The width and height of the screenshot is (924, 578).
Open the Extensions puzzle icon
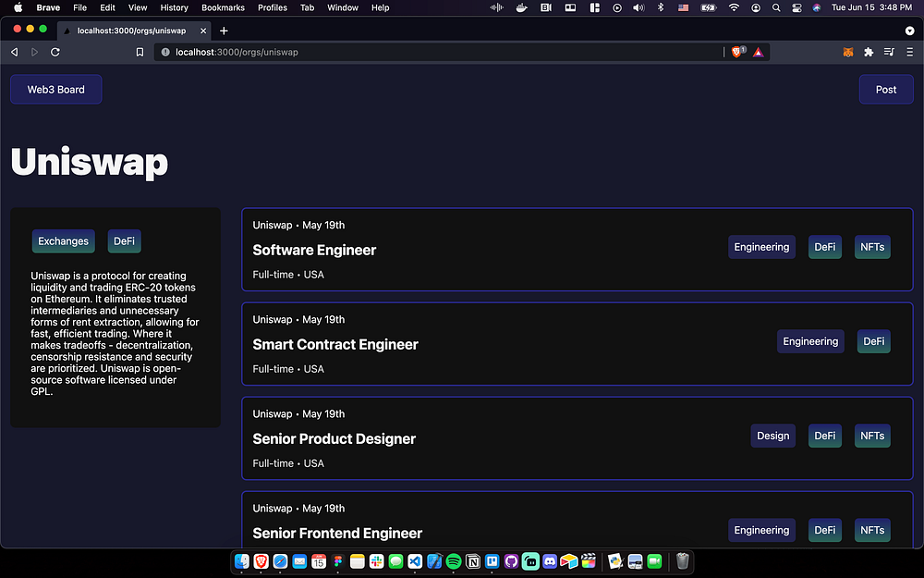point(869,52)
